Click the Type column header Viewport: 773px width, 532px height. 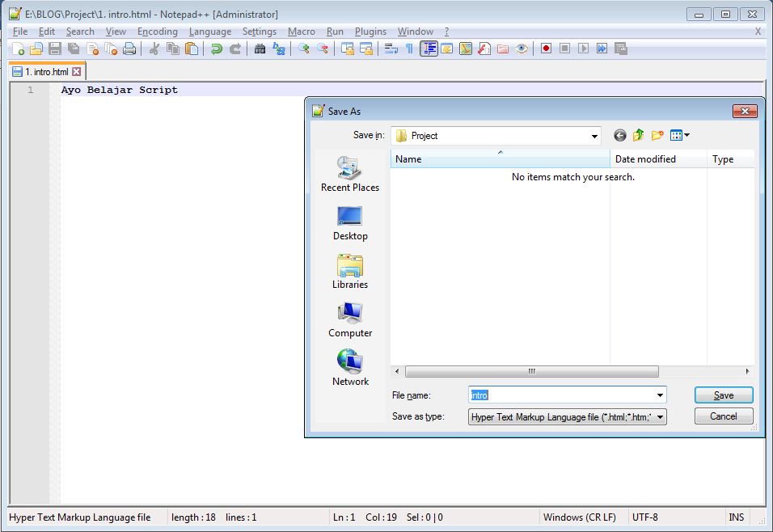point(731,159)
